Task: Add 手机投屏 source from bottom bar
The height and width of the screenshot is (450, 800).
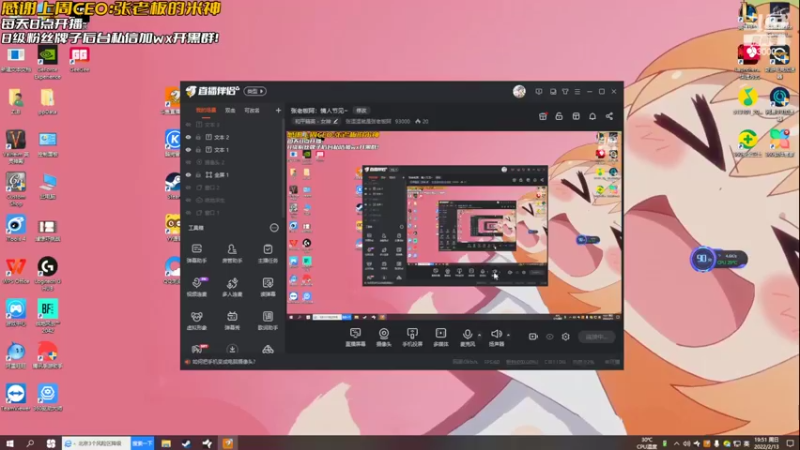Action: (412, 337)
